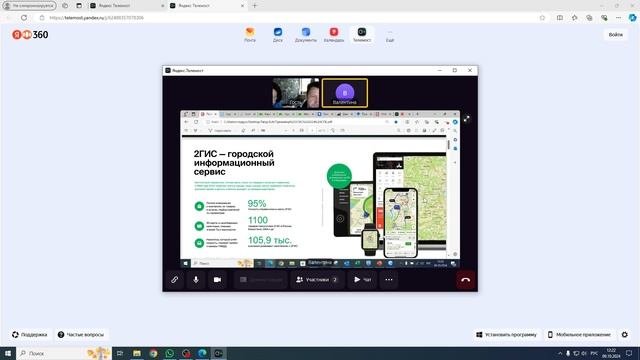The width and height of the screenshot is (640, 360).
Task: Open the Copilot sidebar icon
Action: (x=633, y=18)
